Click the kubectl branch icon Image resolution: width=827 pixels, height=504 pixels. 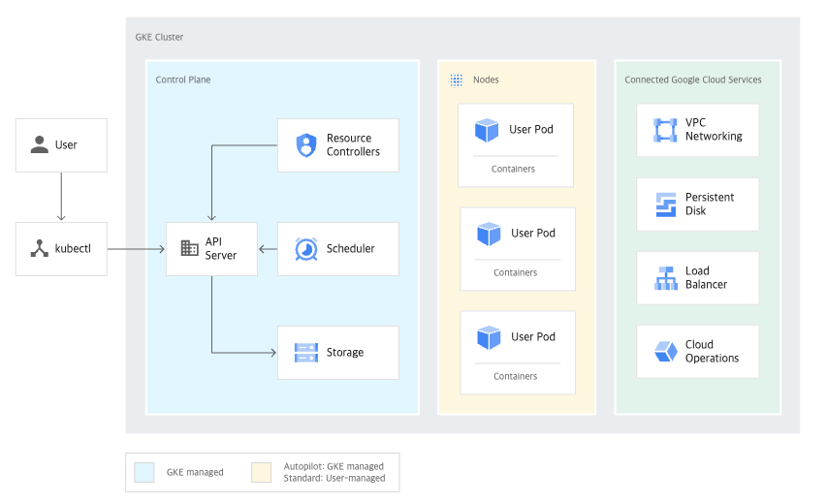[39, 248]
